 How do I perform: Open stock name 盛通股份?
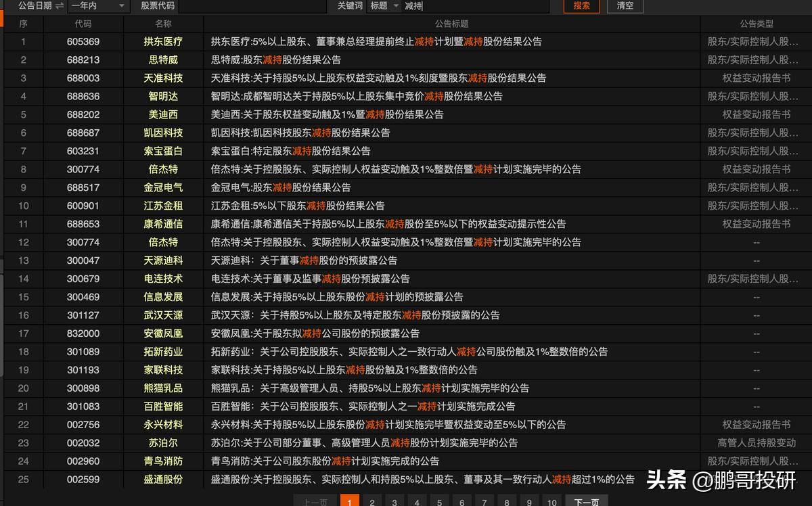click(x=163, y=480)
